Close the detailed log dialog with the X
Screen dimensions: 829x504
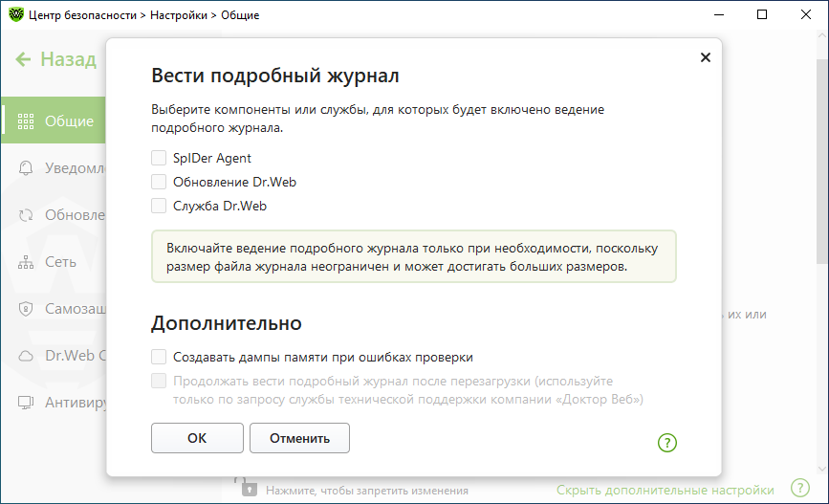pyautogui.click(x=706, y=57)
